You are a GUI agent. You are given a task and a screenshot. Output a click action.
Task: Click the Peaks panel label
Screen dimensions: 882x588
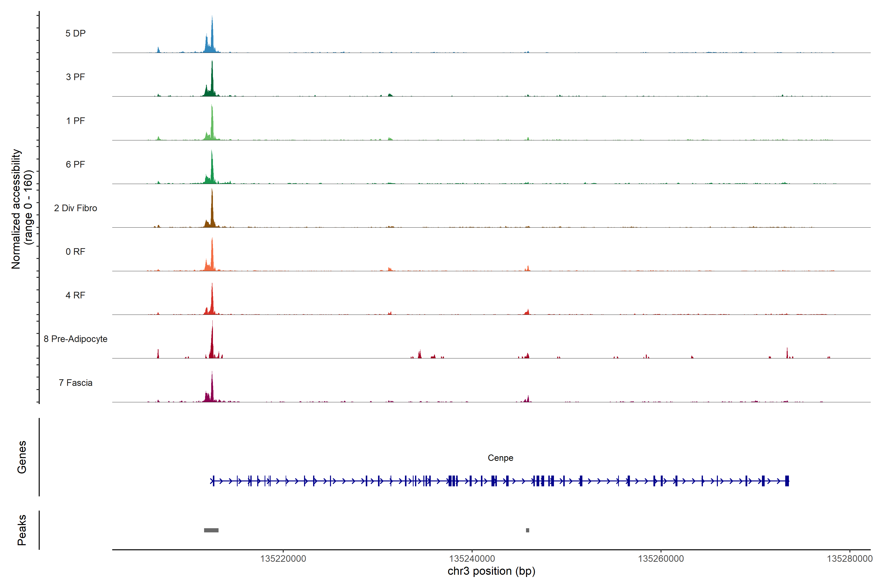(22, 530)
